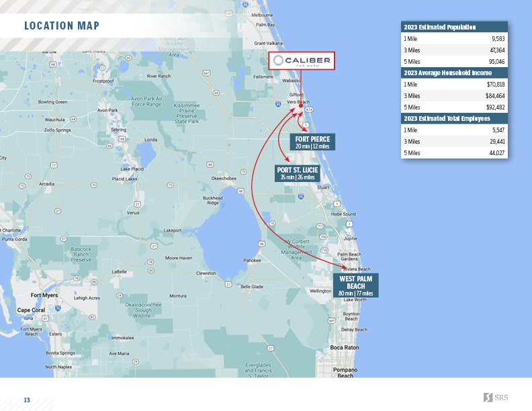This screenshot has height=411, width=532.
Task: Select the 3 miles income value $84,464
Action: (495, 96)
